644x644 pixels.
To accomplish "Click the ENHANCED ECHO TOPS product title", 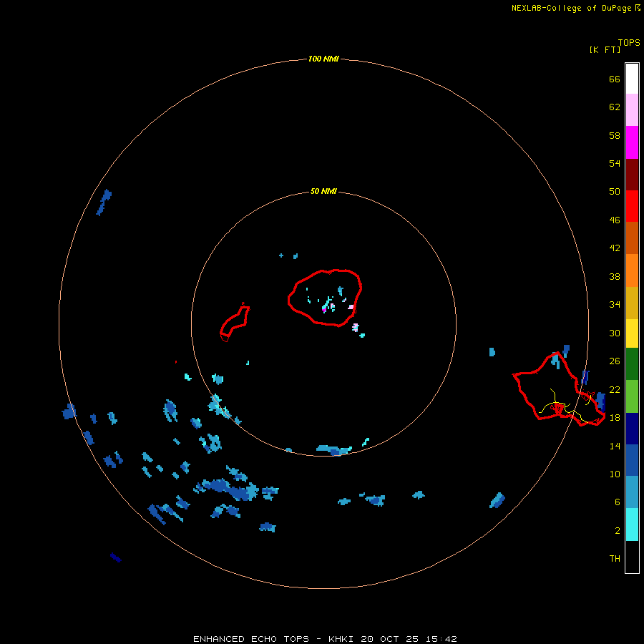I will [x=251, y=639].
